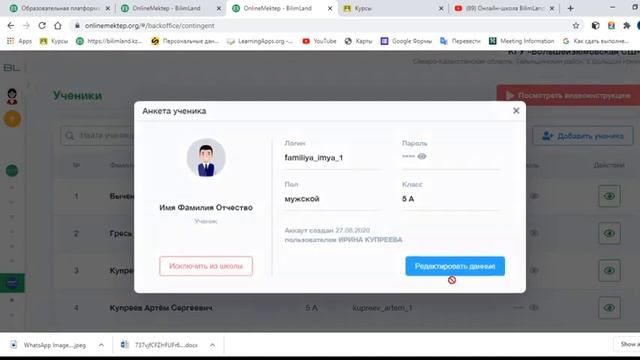
Task: Click the Добавить ученика button
Action: [x=582, y=136]
